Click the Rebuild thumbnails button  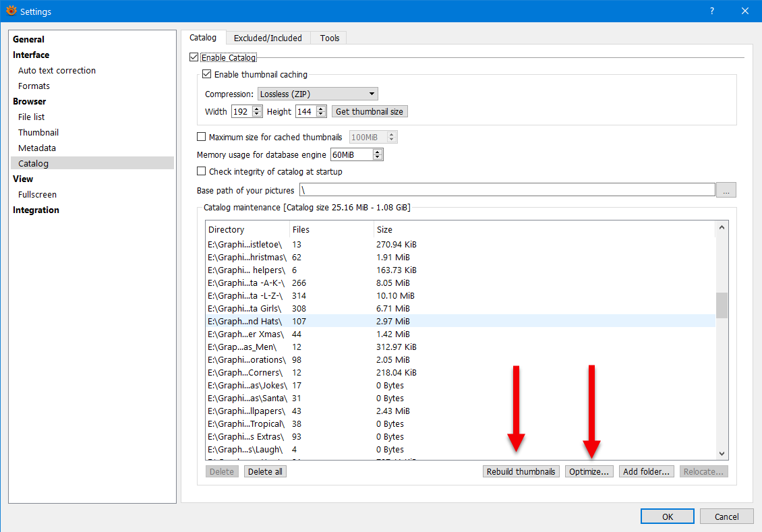tap(521, 472)
